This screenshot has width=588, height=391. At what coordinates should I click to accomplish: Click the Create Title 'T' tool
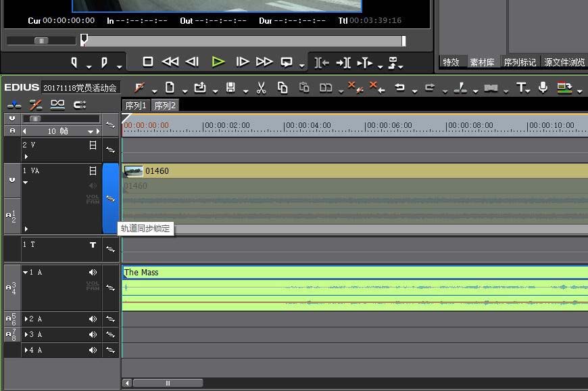[x=521, y=87]
